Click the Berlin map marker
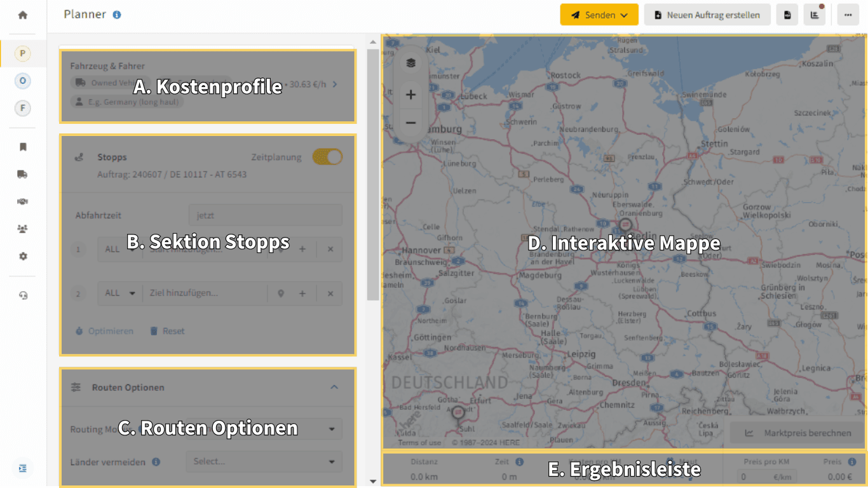This screenshot has width=868, height=488. [625, 226]
